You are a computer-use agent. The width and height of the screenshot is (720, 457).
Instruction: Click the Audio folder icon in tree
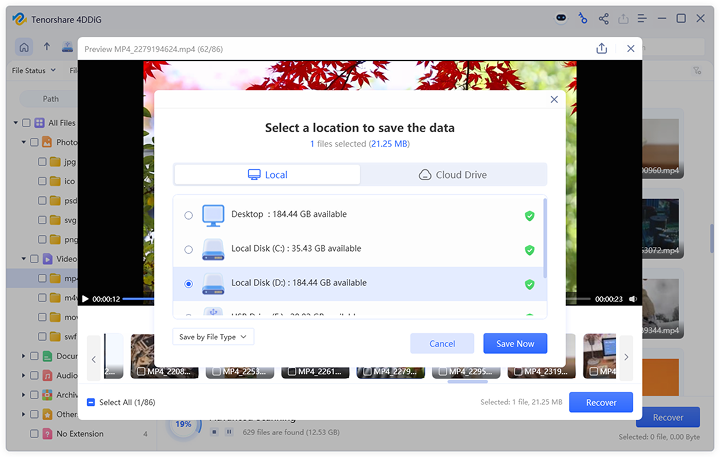[x=47, y=376]
